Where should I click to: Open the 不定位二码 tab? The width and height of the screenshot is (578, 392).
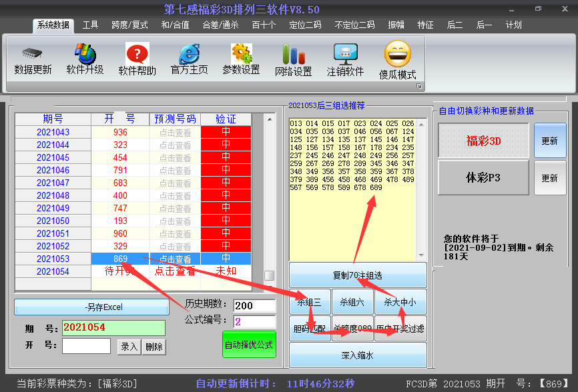click(354, 25)
